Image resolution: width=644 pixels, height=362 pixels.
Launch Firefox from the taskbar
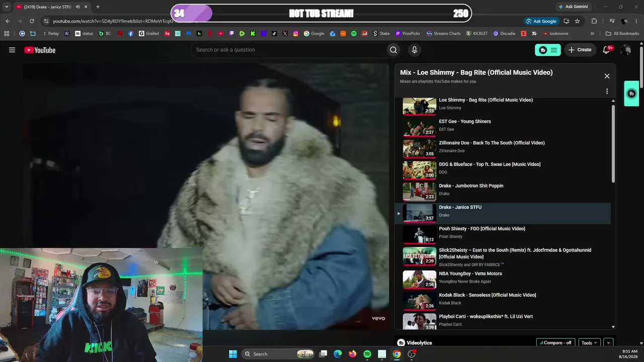[352, 354]
